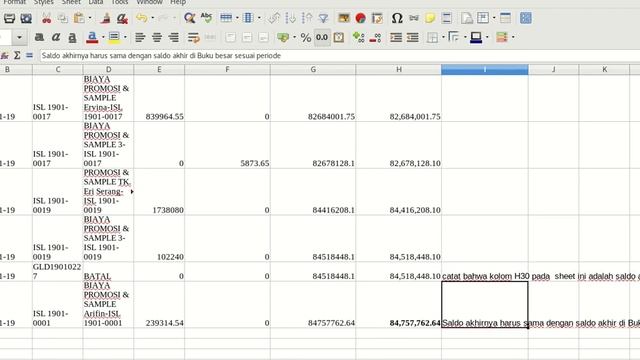Click the Insert Columns icon
The width and height of the screenshot is (640, 360).
click(248, 18)
